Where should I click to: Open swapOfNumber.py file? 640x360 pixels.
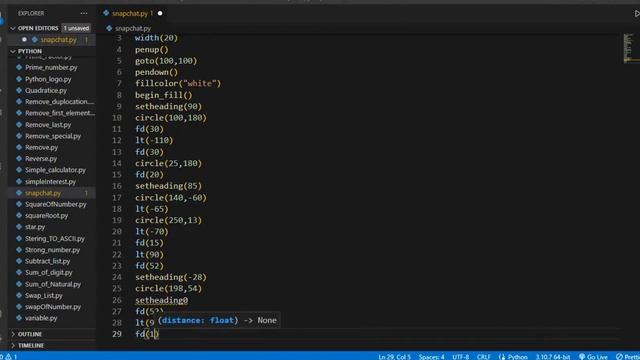click(53, 307)
